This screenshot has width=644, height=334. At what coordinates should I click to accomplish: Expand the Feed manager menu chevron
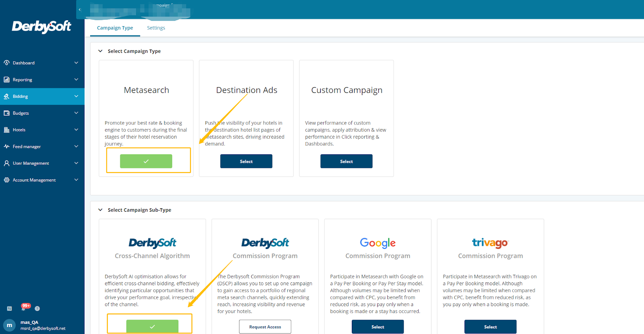click(76, 147)
